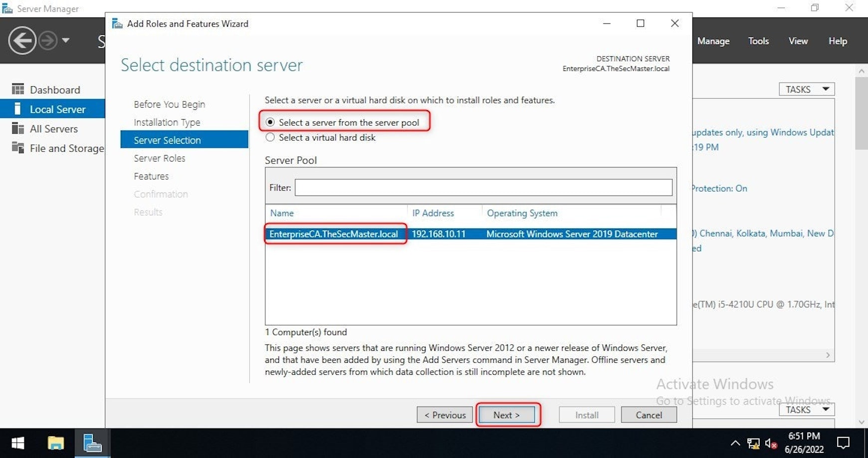Image resolution: width=868 pixels, height=458 pixels.
Task: Click the wizard title bar icon
Action: click(x=117, y=23)
